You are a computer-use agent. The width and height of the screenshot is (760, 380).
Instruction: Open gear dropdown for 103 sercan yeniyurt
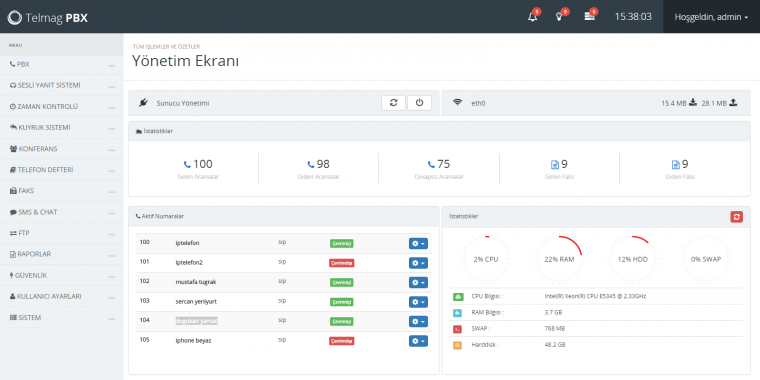point(418,302)
